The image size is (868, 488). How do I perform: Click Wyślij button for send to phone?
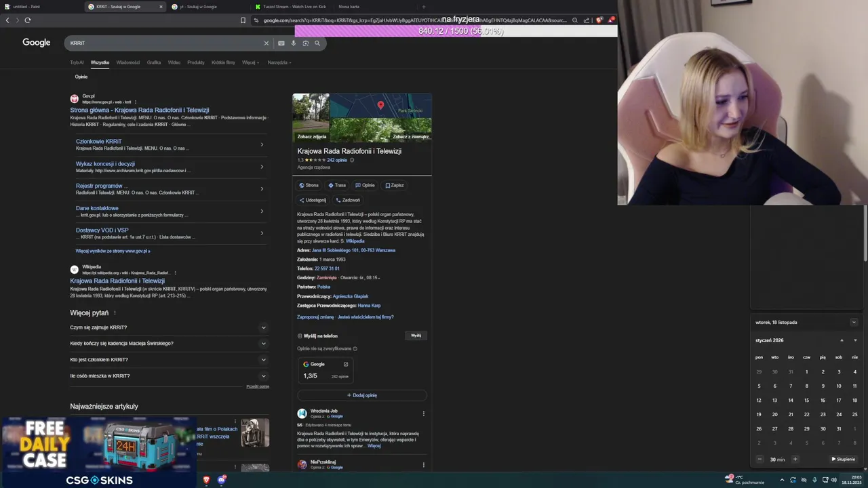point(416,335)
